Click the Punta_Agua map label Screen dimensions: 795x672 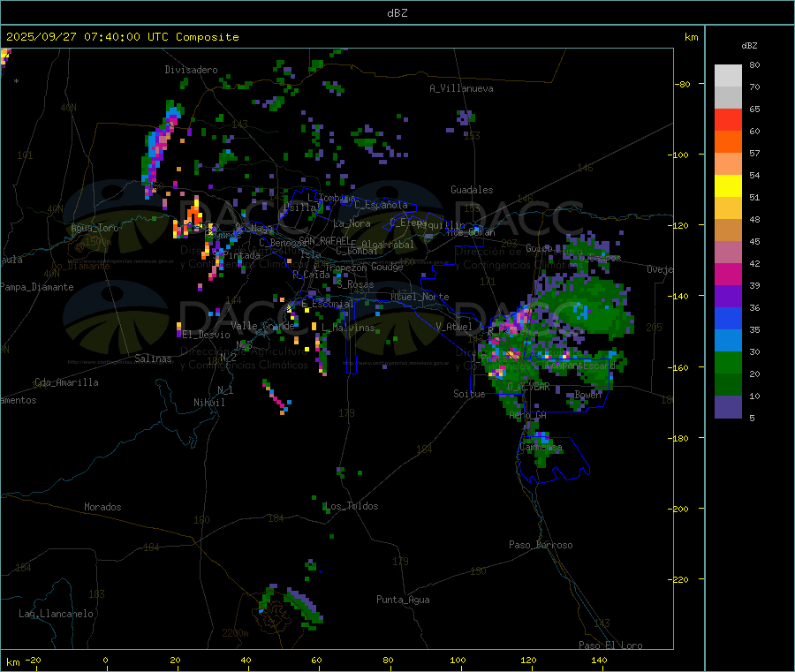tap(403, 600)
